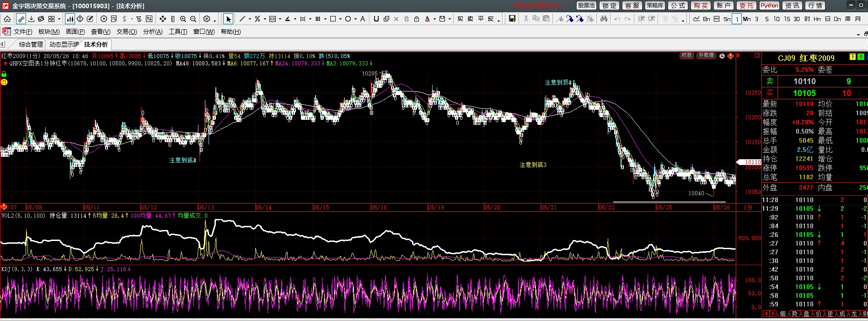Viewport: 868px width, 321px height.
Task: Click the diamond alert icon
Action: [80, 19]
